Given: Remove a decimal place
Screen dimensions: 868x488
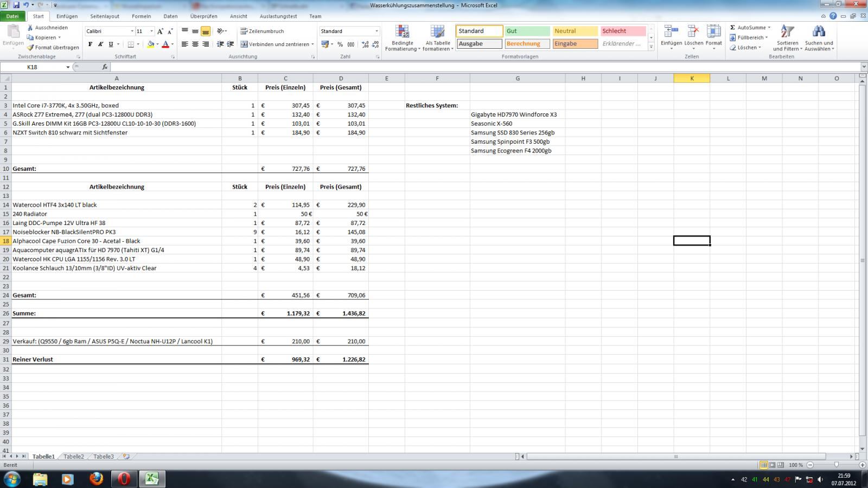Looking at the screenshot, I should click(375, 44).
